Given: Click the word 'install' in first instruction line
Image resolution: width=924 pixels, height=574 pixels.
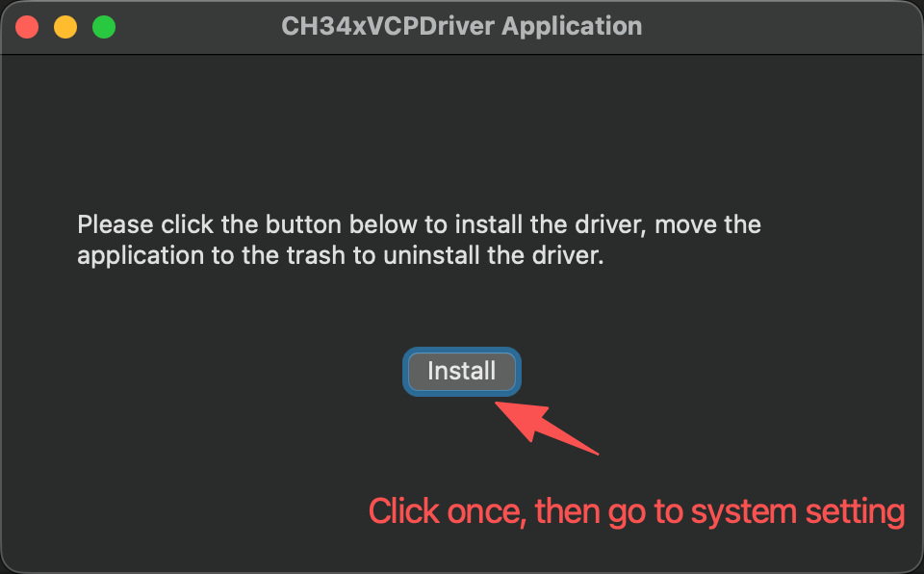Looking at the screenshot, I should coord(489,224).
